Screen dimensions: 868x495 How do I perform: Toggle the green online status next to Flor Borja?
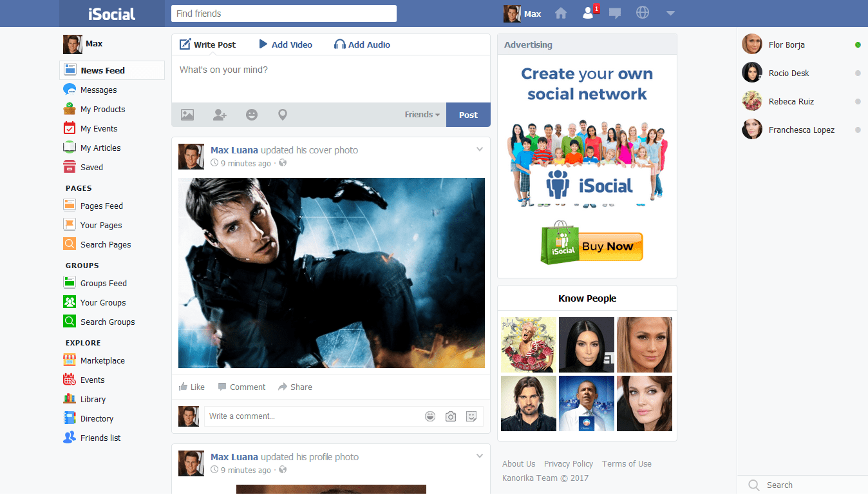pos(856,44)
